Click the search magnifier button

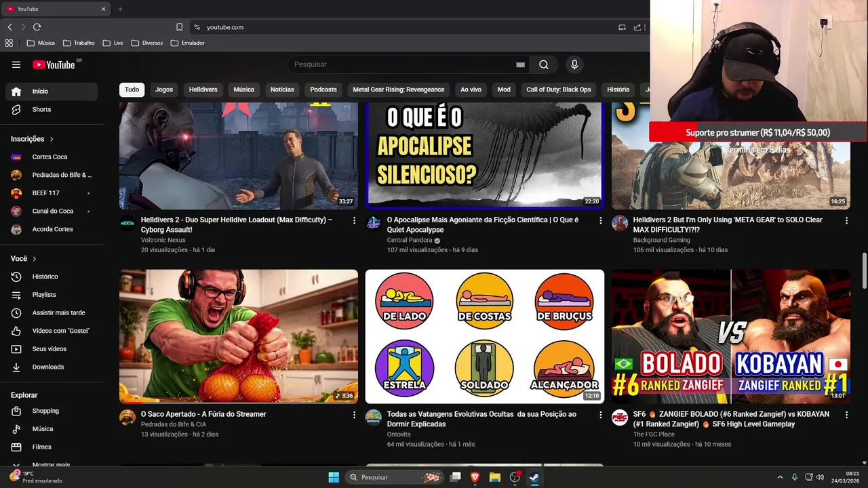[x=544, y=64]
